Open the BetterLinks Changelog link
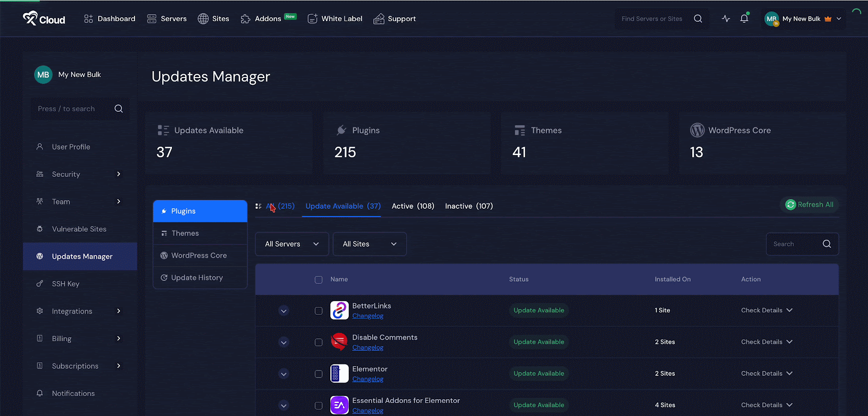Image resolution: width=868 pixels, height=416 pixels. point(368,316)
